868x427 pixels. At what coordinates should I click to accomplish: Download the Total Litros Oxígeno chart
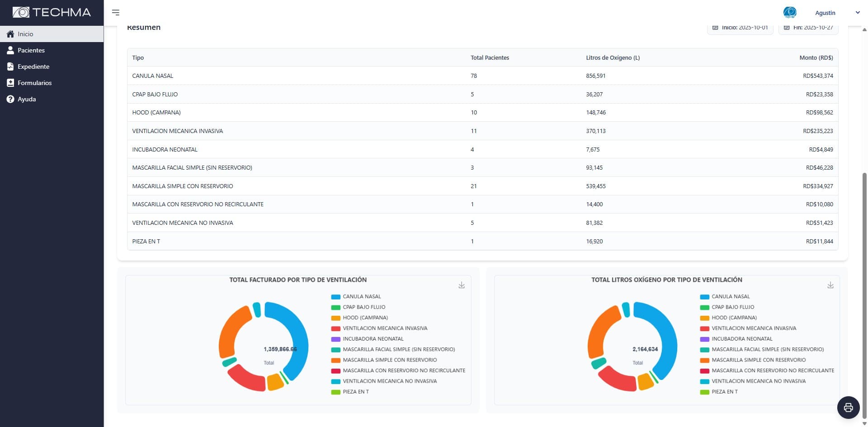click(830, 285)
